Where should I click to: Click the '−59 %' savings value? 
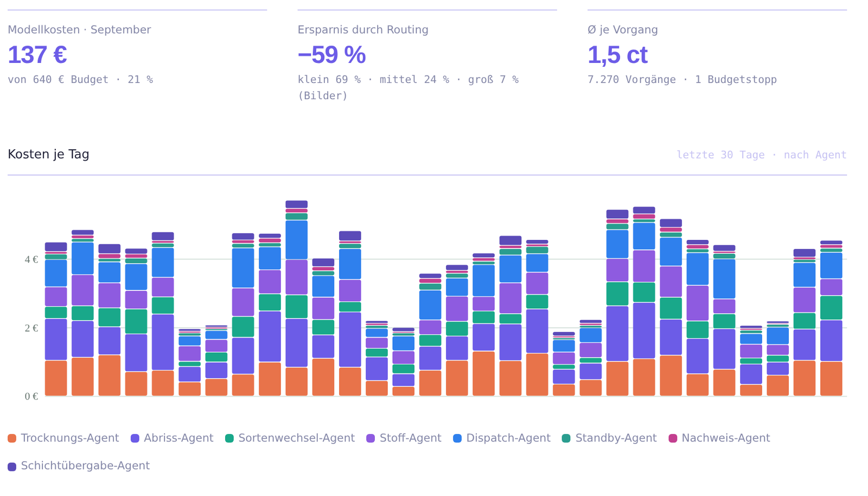point(331,55)
